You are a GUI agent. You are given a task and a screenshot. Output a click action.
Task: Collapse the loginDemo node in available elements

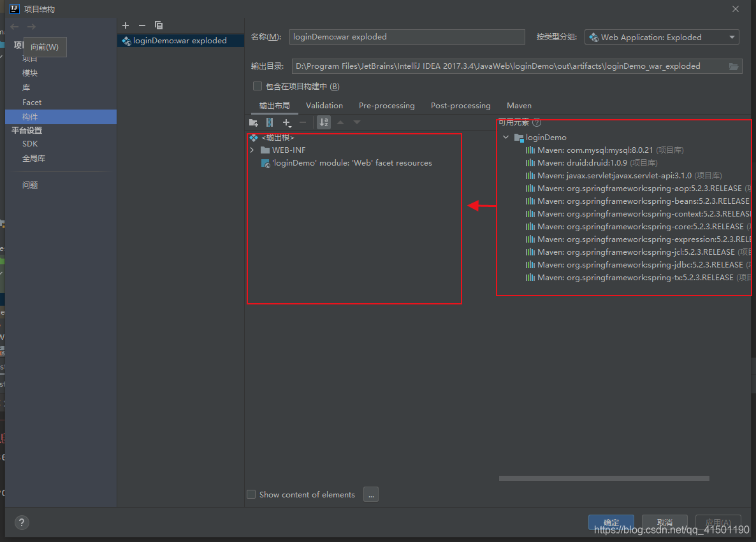pos(506,137)
